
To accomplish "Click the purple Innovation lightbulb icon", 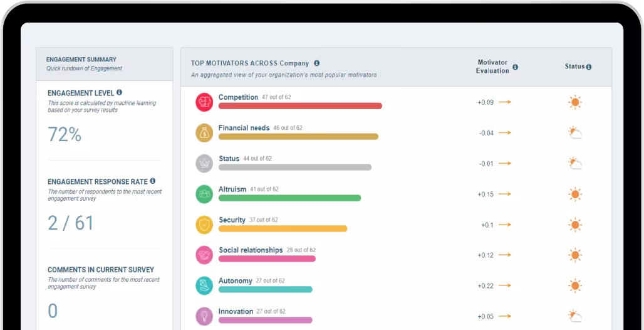I will [x=204, y=316].
